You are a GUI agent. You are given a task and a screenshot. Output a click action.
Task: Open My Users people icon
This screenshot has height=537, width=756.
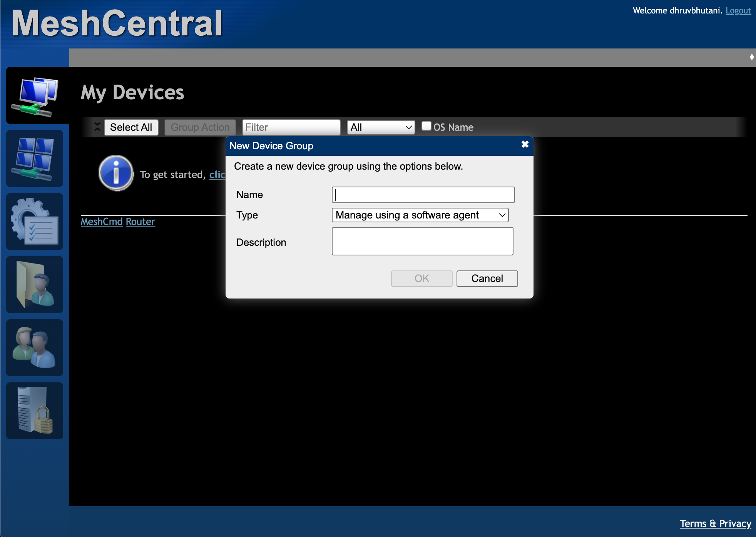click(x=35, y=348)
